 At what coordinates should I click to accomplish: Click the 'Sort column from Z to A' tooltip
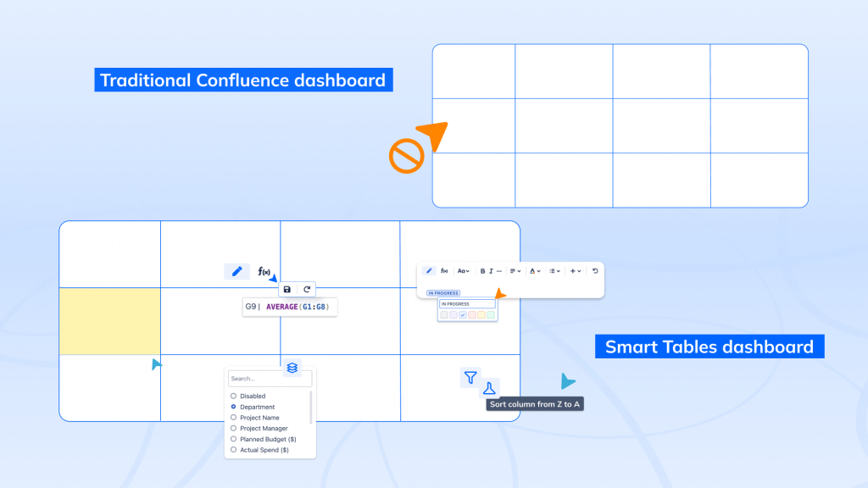(535, 404)
